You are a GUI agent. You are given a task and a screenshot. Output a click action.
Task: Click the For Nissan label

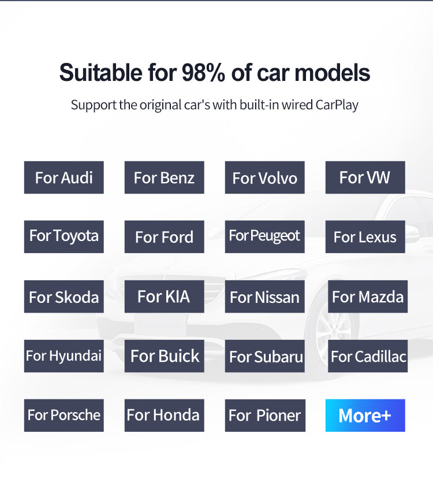[x=264, y=297]
